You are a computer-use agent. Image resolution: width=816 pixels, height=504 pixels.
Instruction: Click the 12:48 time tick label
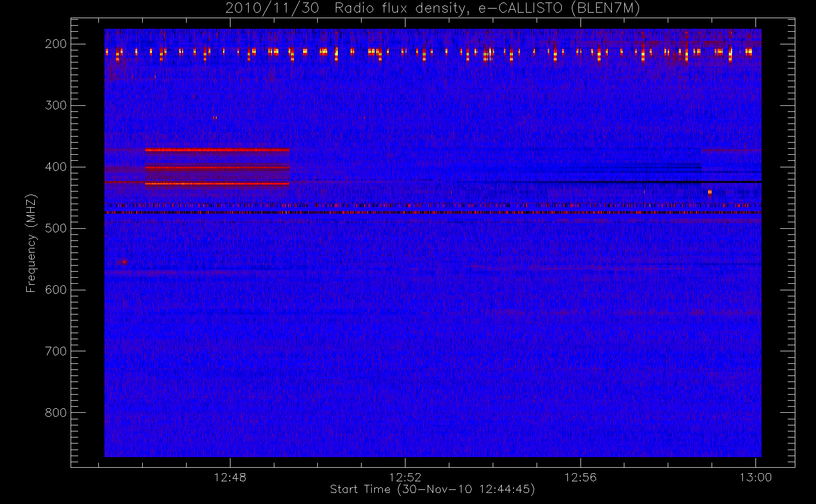pos(230,477)
